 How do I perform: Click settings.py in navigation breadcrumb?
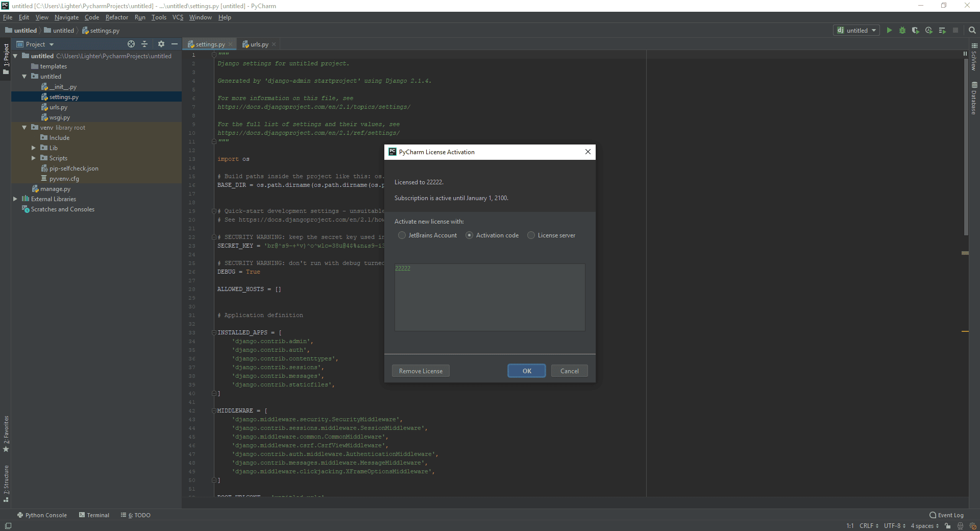tap(101, 31)
